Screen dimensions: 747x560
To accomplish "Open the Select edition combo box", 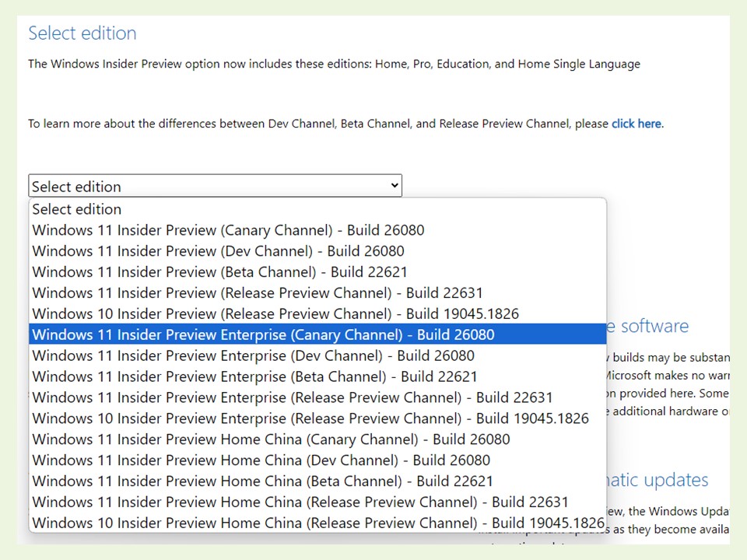I will click(215, 186).
